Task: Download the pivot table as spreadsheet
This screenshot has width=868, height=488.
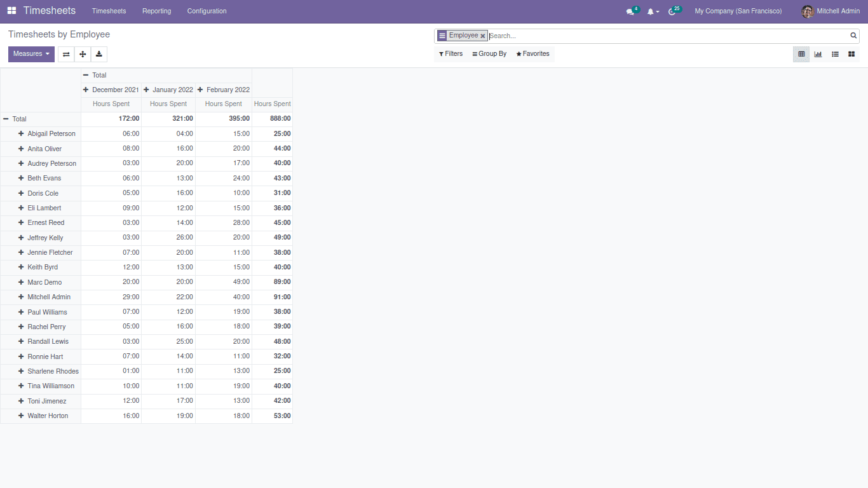Action: pos(99,55)
